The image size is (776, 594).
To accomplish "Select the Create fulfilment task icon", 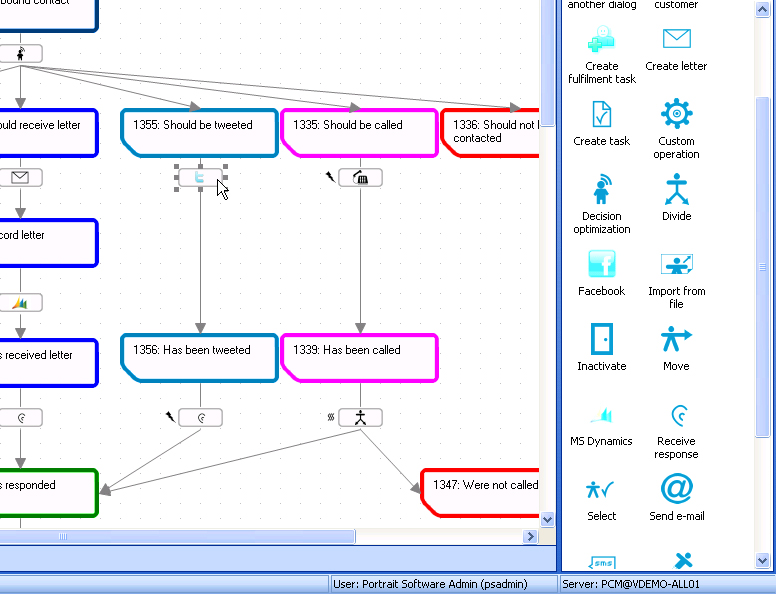I will [x=601, y=39].
